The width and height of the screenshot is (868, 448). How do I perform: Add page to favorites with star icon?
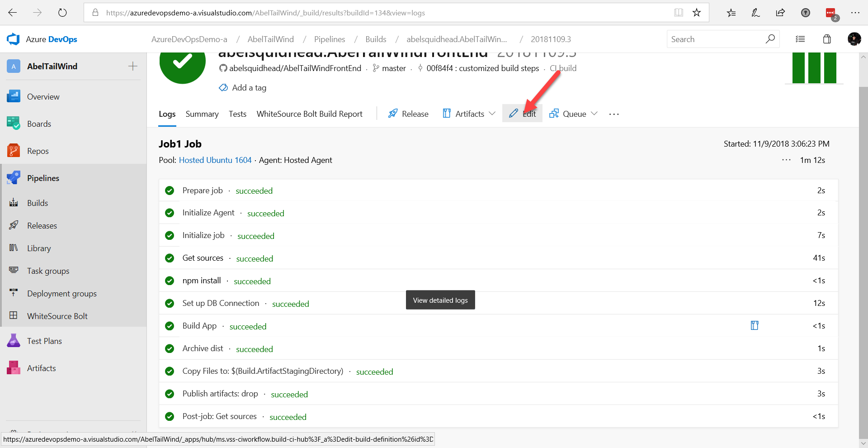[x=697, y=13]
